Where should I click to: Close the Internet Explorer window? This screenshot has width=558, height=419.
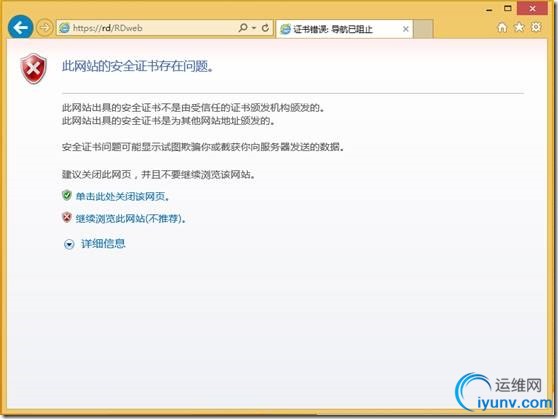coord(532,9)
